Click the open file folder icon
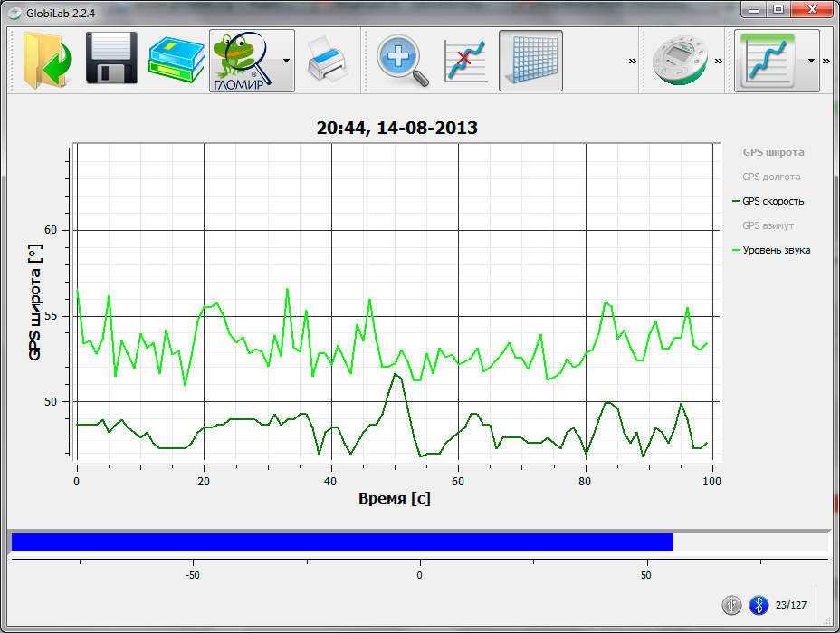This screenshot has width=840, height=633. 42,61
